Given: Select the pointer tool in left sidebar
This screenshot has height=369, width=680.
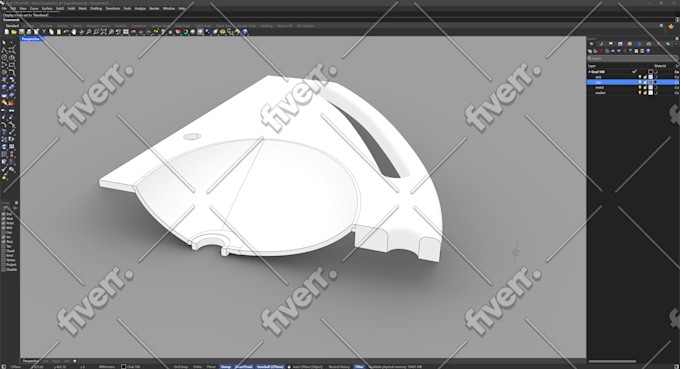Looking at the screenshot, I should click(x=4, y=43).
